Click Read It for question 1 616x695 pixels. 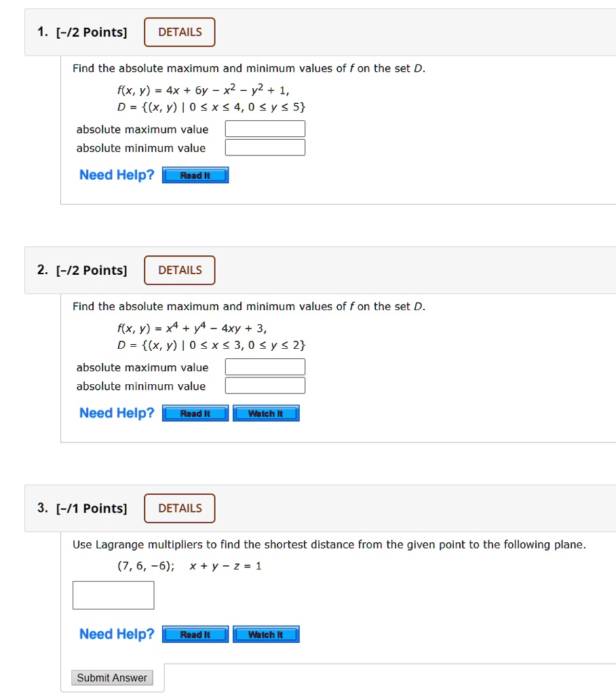point(195,174)
